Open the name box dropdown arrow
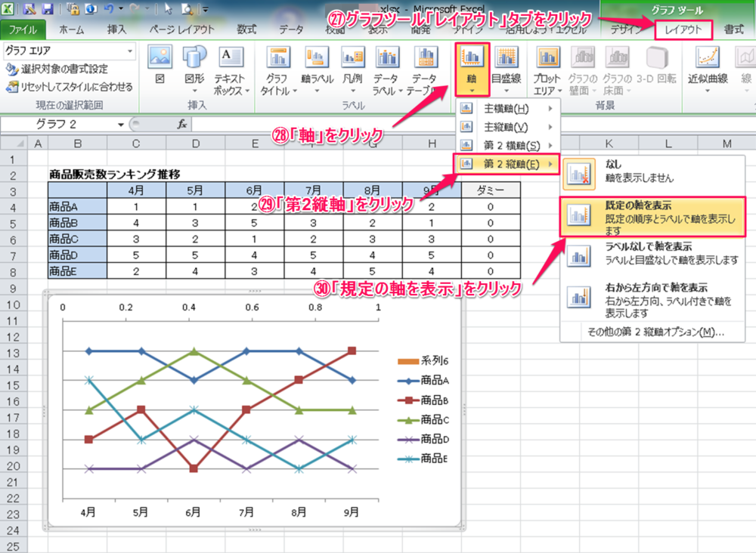756x553 pixels. [120, 125]
